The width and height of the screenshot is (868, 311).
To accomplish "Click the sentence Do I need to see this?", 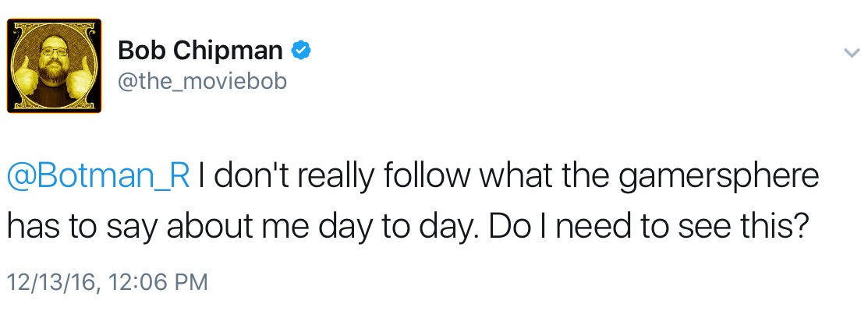I will point(646,228).
